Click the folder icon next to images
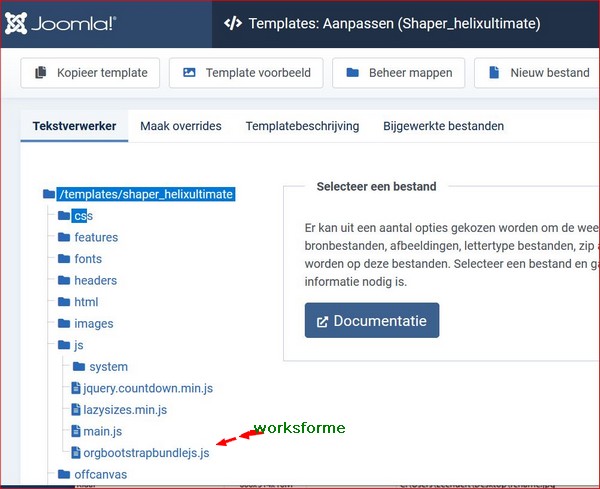 click(x=64, y=324)
